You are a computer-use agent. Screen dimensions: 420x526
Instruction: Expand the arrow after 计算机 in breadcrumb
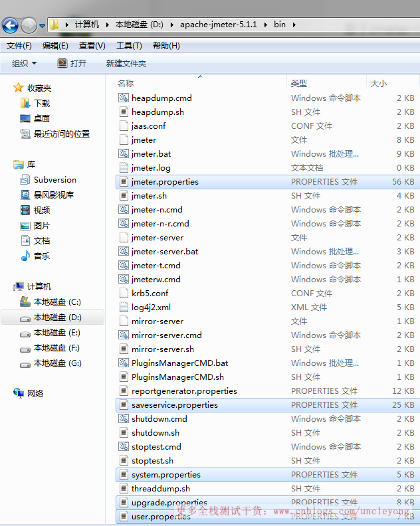click(x=108, y=25)
